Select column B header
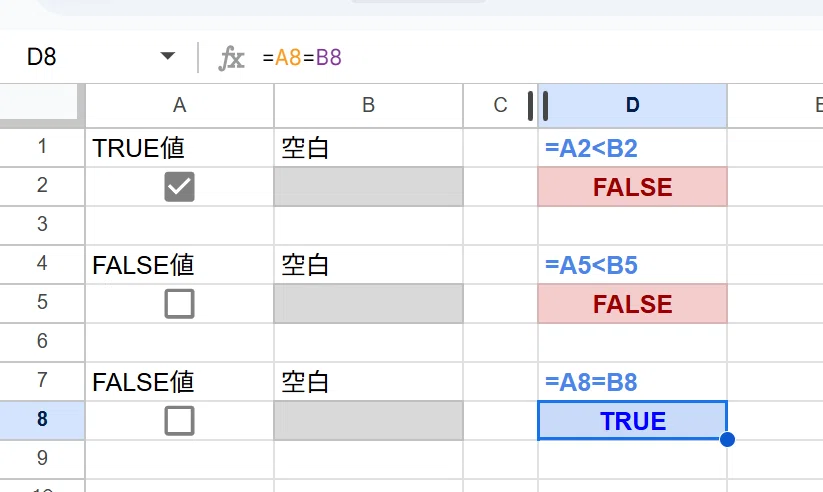Screen dimensions: 823x492 pos(368,105)
